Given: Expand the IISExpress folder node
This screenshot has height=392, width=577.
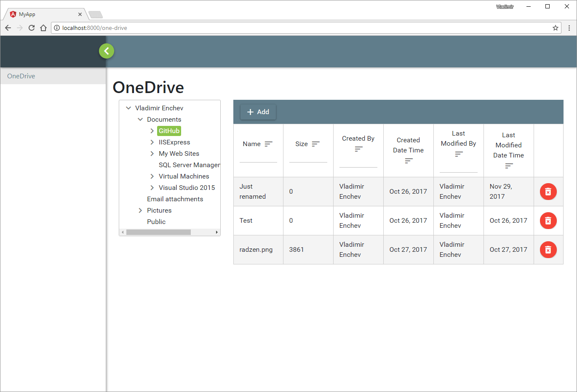Looking at the screenshot, I should pyautogui.click(x=152, y=142).
